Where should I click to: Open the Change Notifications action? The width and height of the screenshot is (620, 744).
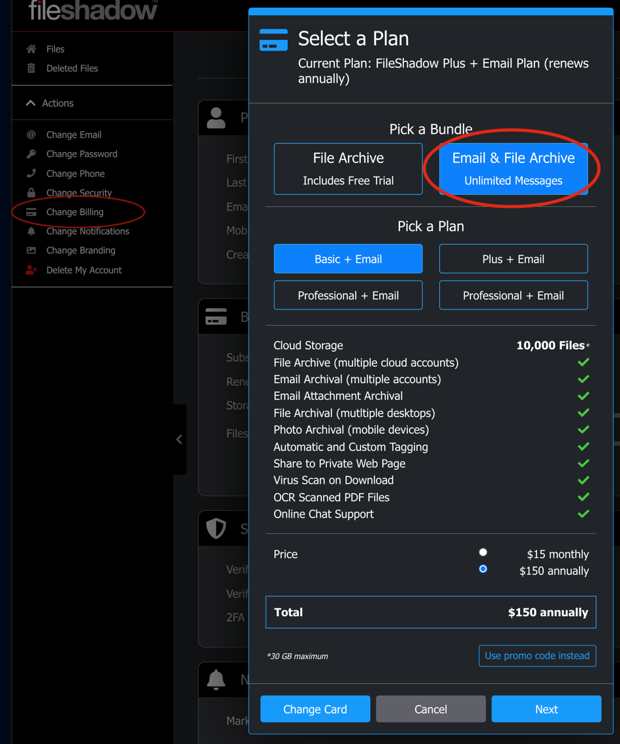point(88,231)
